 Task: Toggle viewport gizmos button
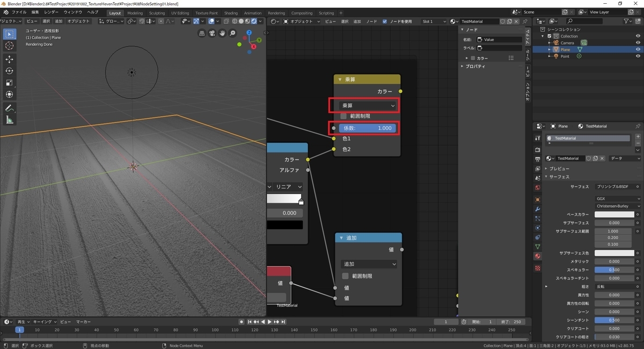click(196, 21)
